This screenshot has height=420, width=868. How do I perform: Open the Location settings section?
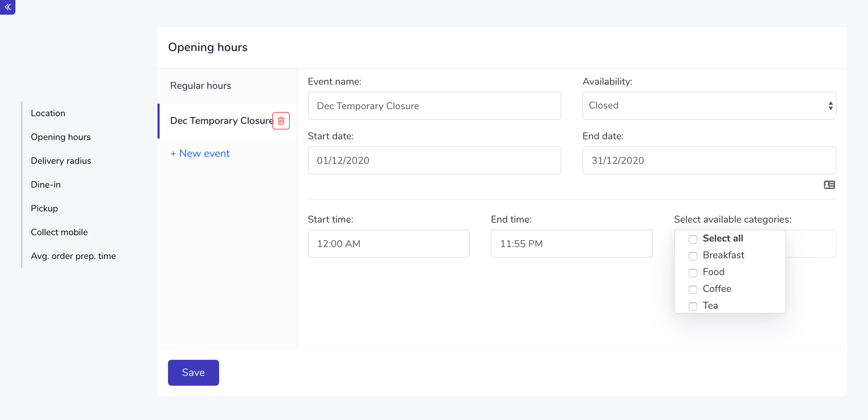(x=48, y=113)
